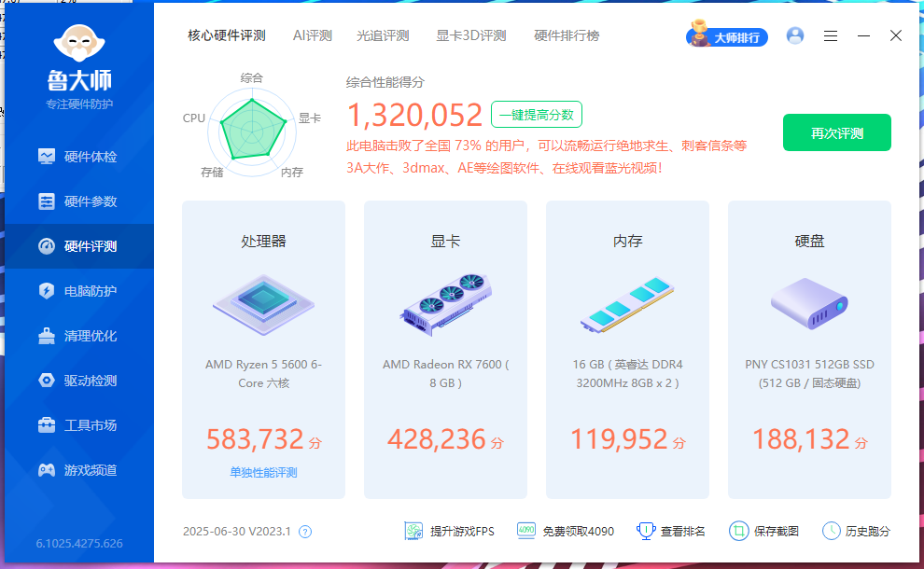Click the 保存截图 crop icon
Image resolution: width=924 pixels, height=569 pixels.
[x=738, y=531]
